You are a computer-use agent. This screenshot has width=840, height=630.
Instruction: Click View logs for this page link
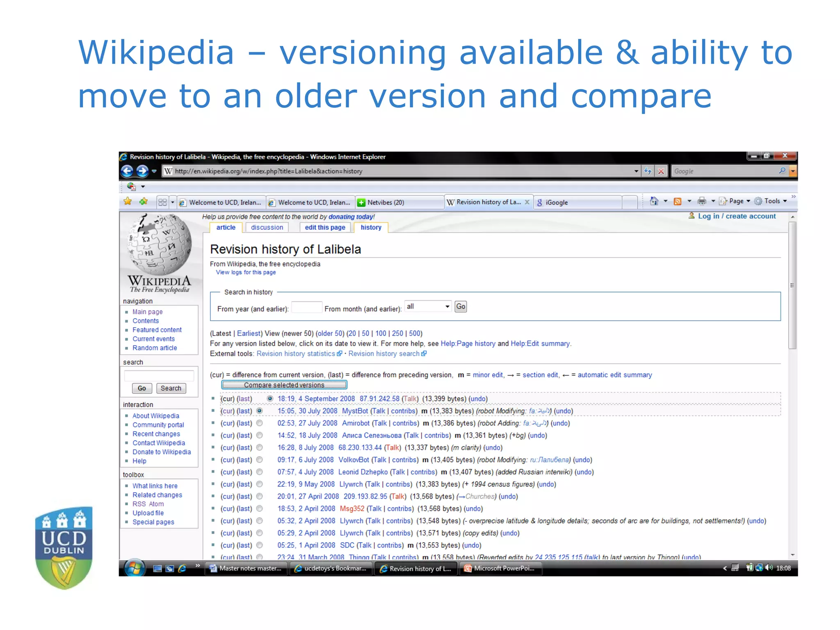tap(246, 272)
